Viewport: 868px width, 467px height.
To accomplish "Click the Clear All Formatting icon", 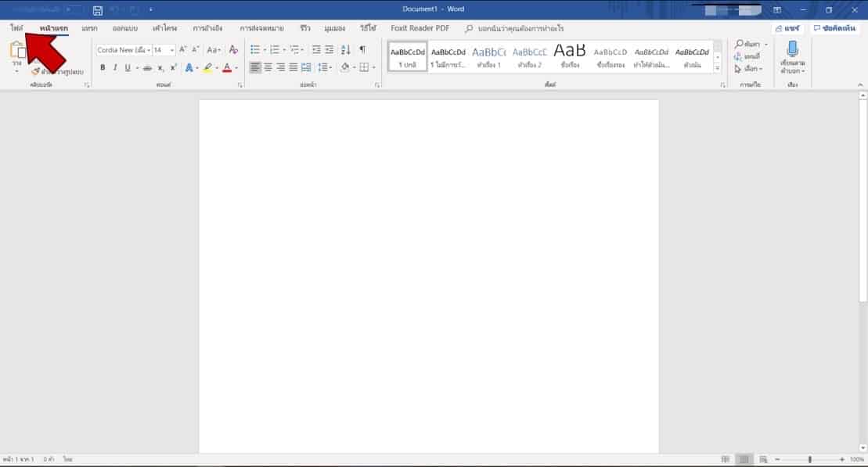I will pos(233,49).
